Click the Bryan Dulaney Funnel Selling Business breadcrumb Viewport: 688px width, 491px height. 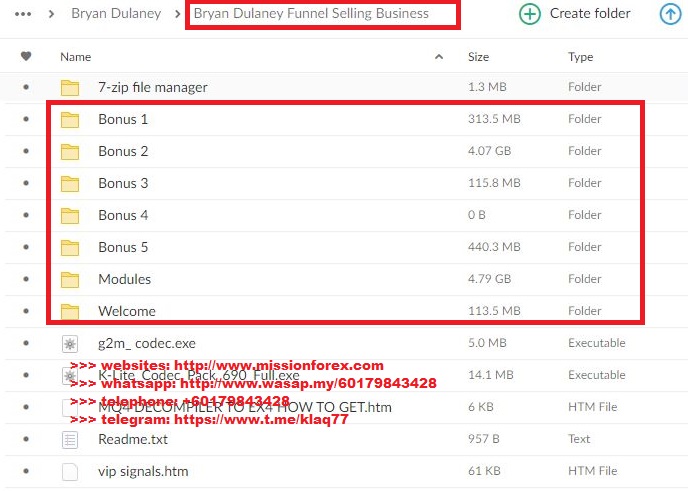coord(311,14)
